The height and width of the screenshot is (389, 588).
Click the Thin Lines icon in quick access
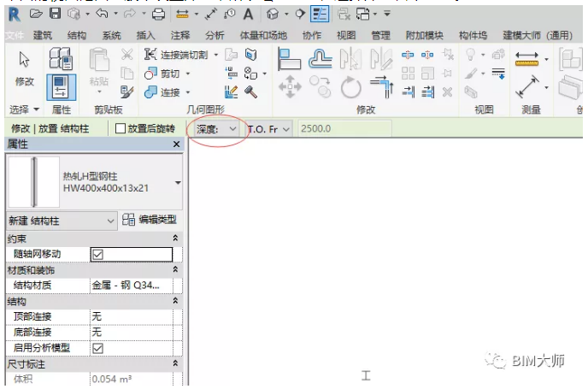(x=320, y=15)
